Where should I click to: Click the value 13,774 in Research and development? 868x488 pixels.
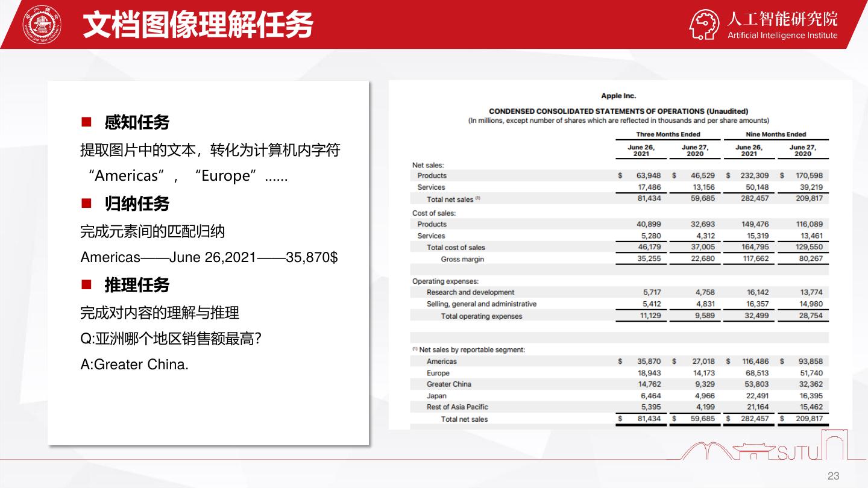coord(811,292)
